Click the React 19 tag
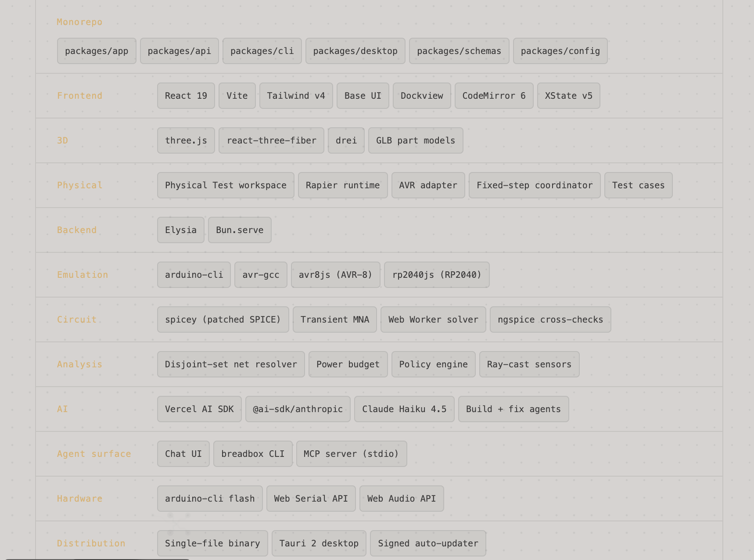Screen dimensions: 754x560 point(186,96)
